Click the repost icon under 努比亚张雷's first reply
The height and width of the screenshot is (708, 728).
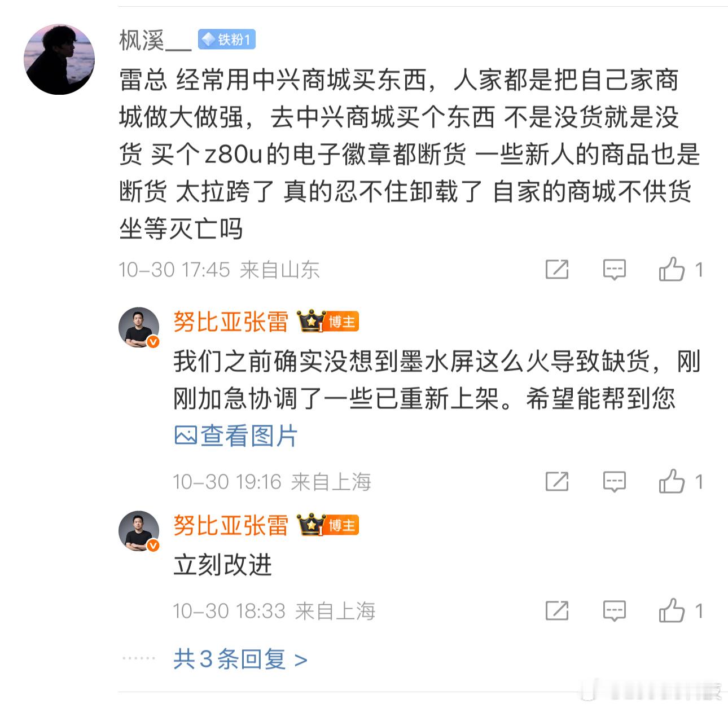click(x=558, y=482)
